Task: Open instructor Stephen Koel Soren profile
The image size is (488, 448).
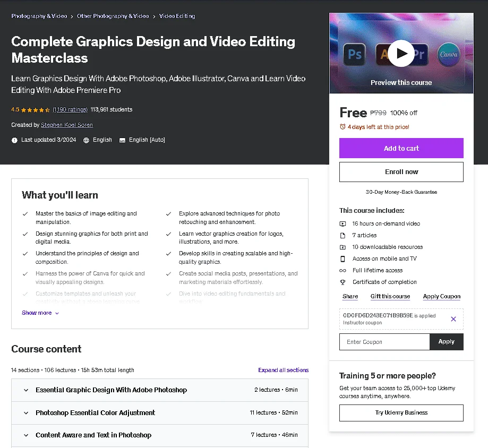Action: click(x=67, y=125)
